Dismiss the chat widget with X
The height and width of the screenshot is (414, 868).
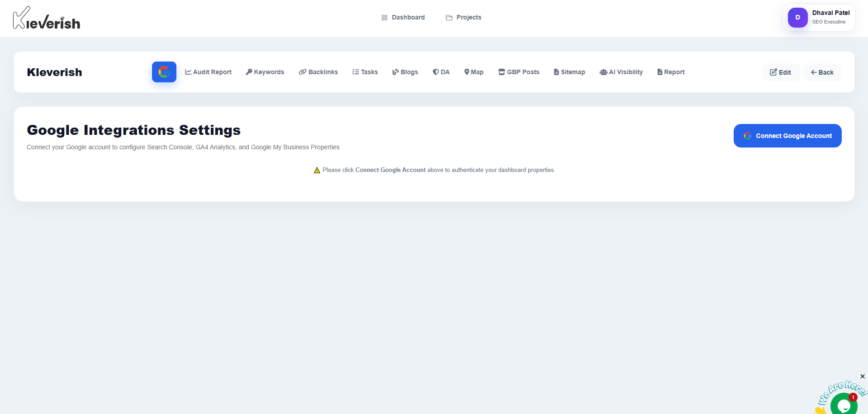[x=863, y=376]
